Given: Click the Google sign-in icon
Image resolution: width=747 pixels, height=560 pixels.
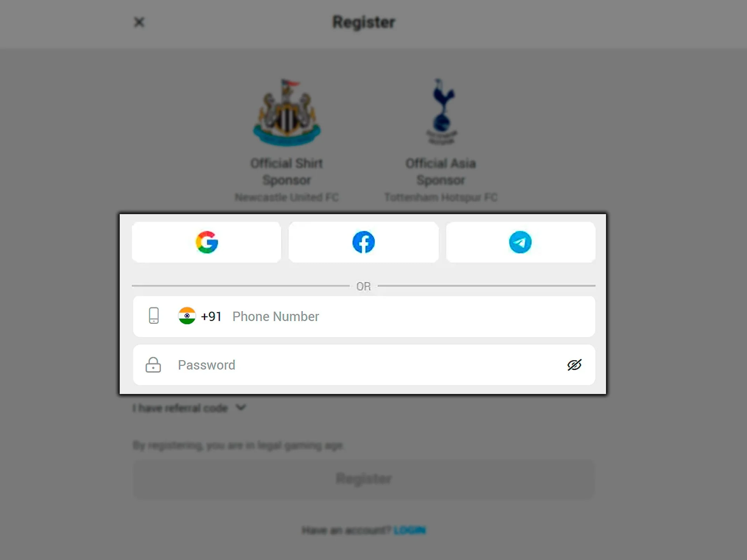Looking at the screenshot, I should point(207,242).
